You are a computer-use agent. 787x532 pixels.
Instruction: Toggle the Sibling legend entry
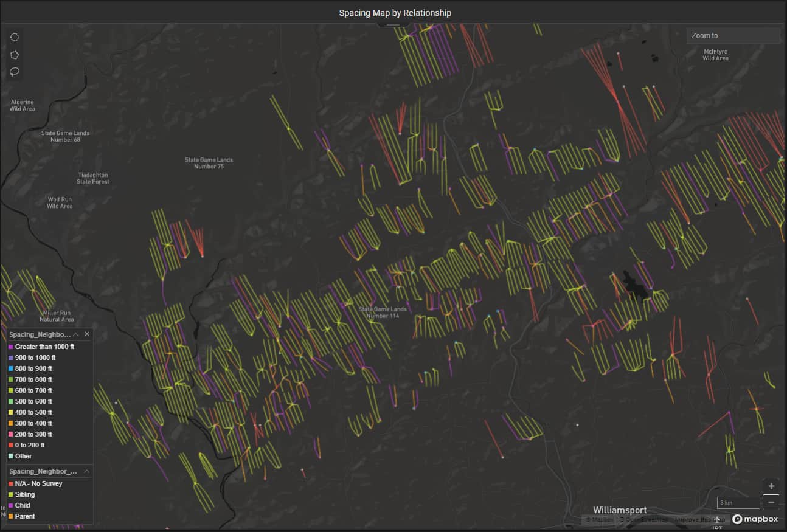pos(24,494)
